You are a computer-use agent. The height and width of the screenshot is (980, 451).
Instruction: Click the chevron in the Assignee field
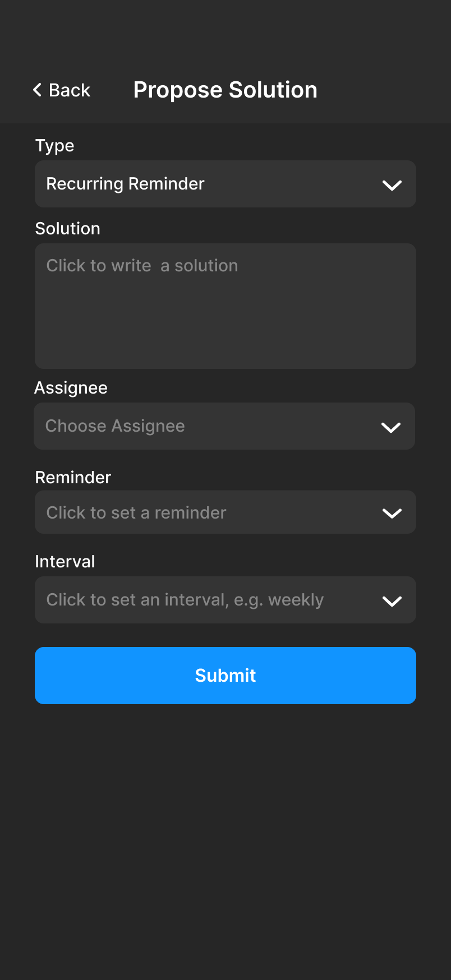pos(390,428)
